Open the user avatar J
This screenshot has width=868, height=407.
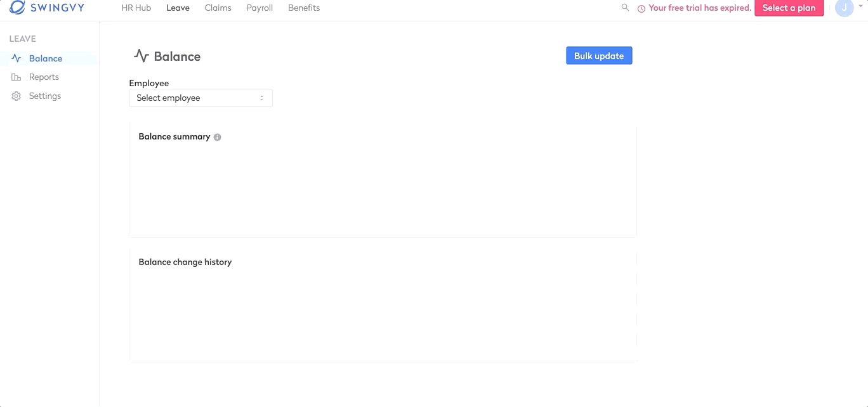[x=844, y=8]
